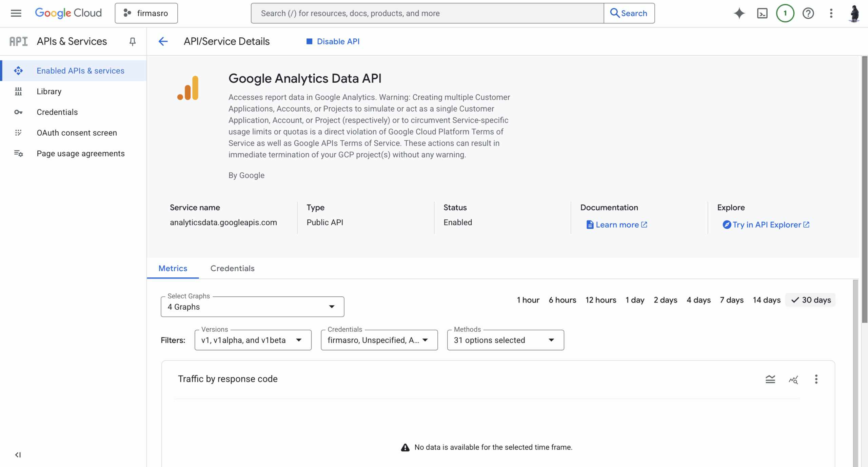Select the 4 days time range
The width and height of the screenshot is (868, 467).
tap(698, 300)
